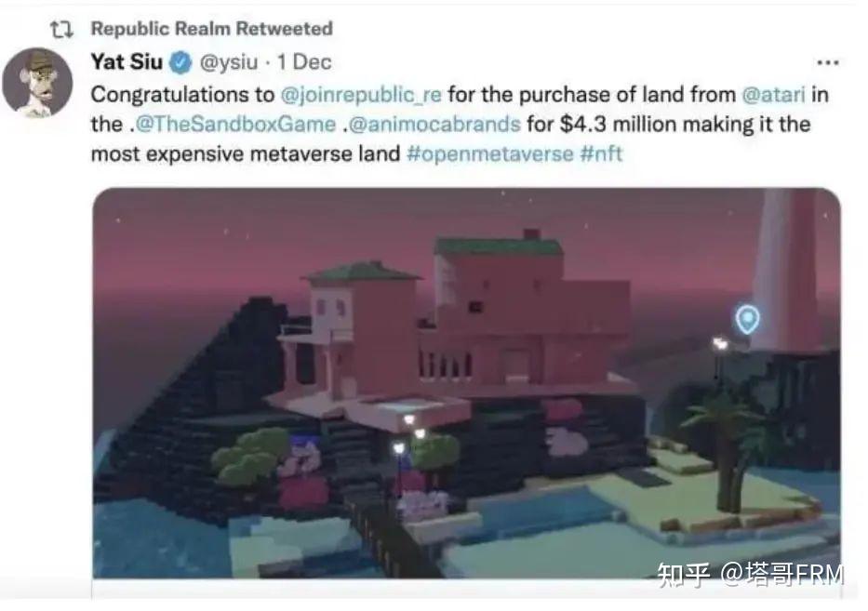This screenshot has height=611, width=868.
Task: Open the @TheSandboxGame mention
Action: [235, 124]
